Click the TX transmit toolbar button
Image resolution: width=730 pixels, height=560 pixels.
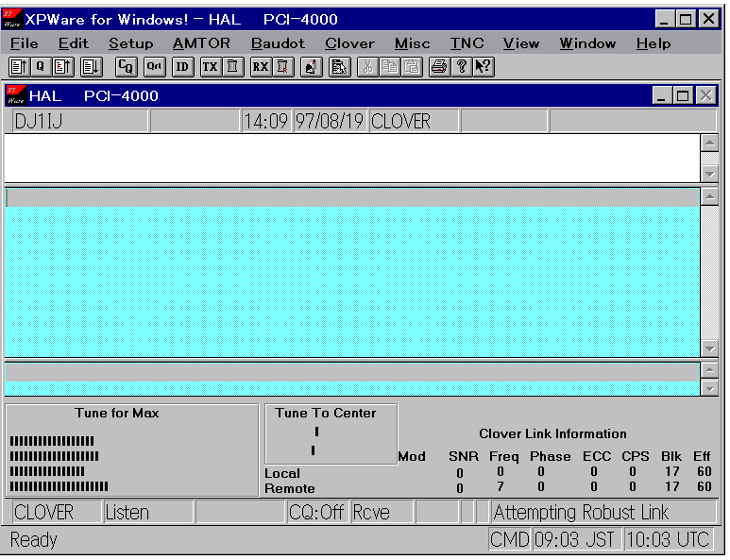(210, 67)
